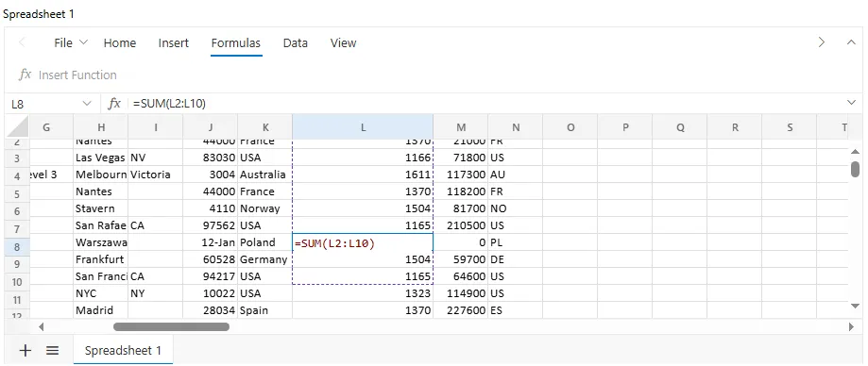The image size is (868, 366).
Task: Switch to the Insert tab
Action: pos(173,42)
